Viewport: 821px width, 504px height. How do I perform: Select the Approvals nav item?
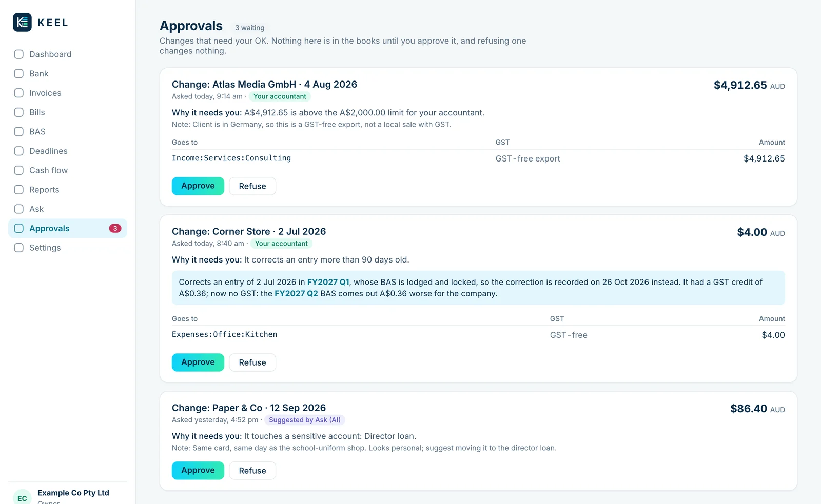pyautogui.click(x=68, y=228)
